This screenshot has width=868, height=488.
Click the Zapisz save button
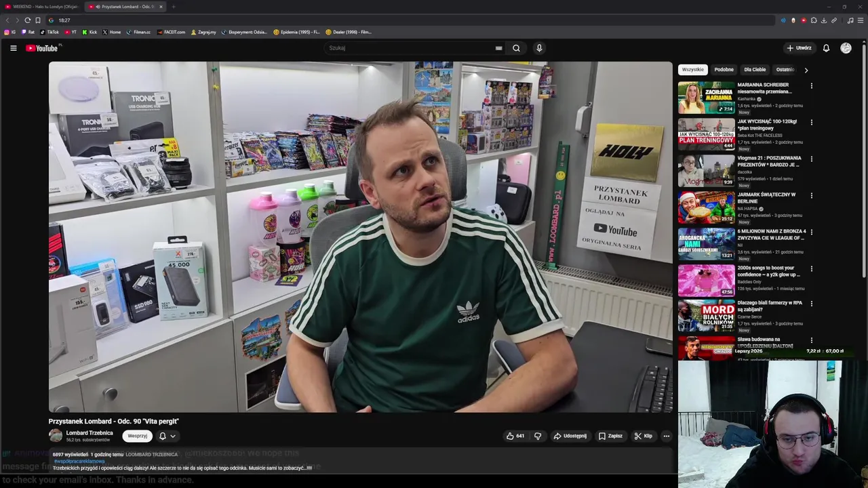(610, 436)
